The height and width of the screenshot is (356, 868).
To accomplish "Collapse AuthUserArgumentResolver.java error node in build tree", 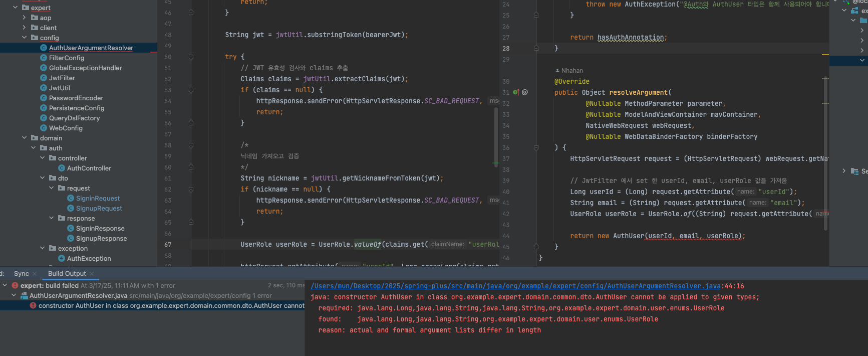I will [x=14, y=295].
